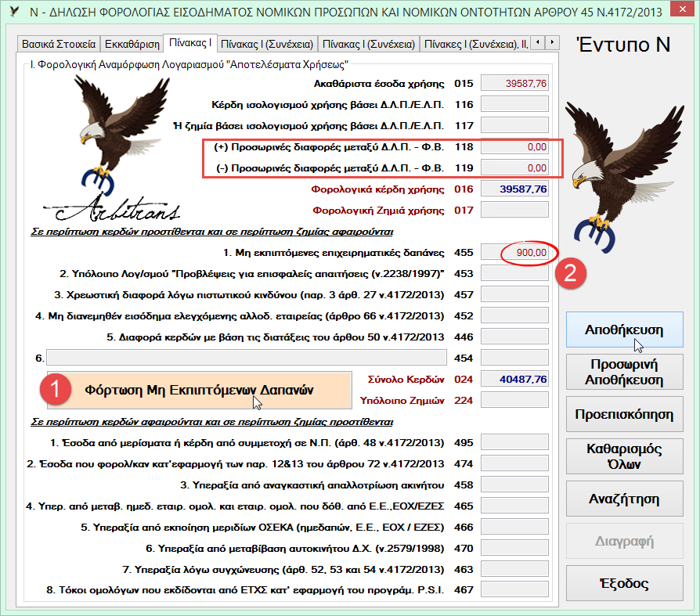The height and width of the screenshot is (616, 700).
Task: Click the Σύνολο Κερδών 024 field
Action: pyautogui.click(x=514, y=379)
